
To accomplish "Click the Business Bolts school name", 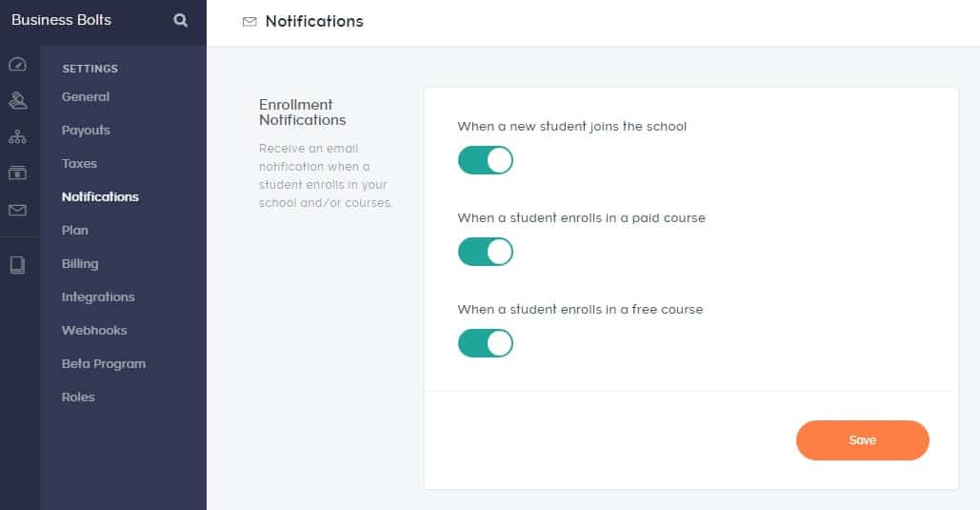I will tap(61, 20).
